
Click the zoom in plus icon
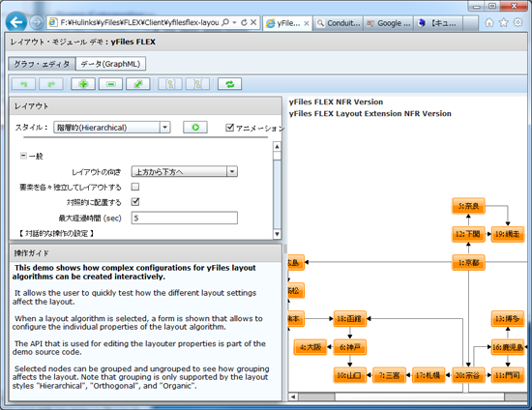click(83, 84)
